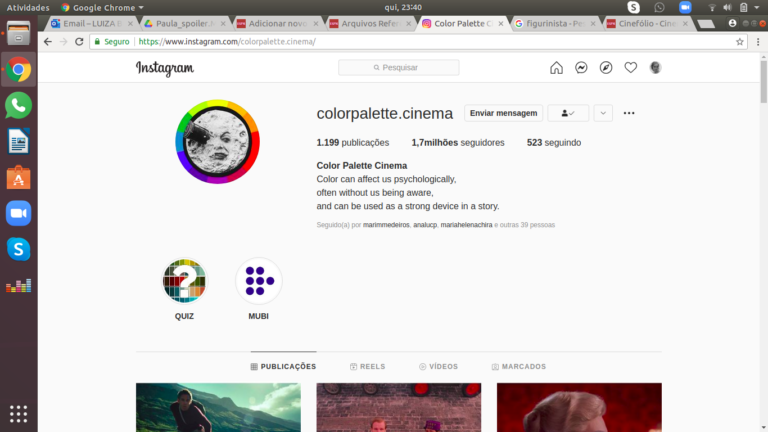This screenshot has height=432, width=768.
Task: Switch to the REELS tab
Action: 367,366
